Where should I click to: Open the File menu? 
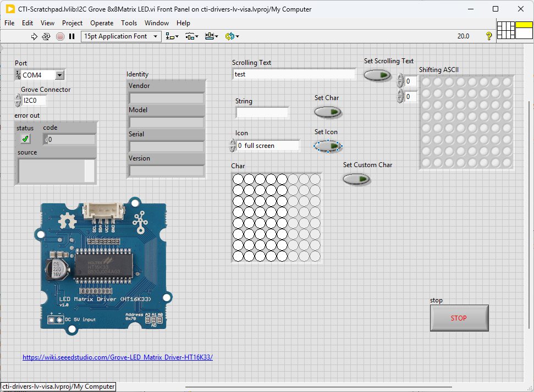tap(9, 23)
